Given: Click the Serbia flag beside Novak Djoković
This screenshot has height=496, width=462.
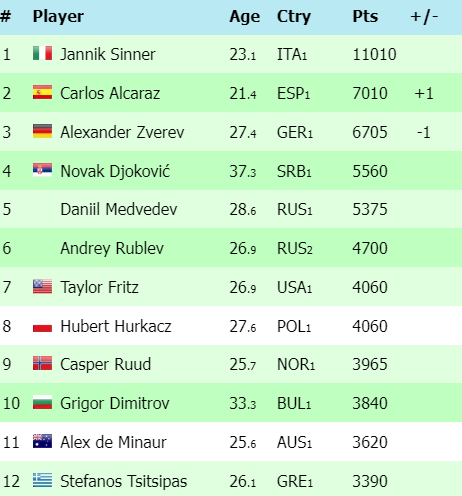Looking at the screenshot, I should coord(42,170).
